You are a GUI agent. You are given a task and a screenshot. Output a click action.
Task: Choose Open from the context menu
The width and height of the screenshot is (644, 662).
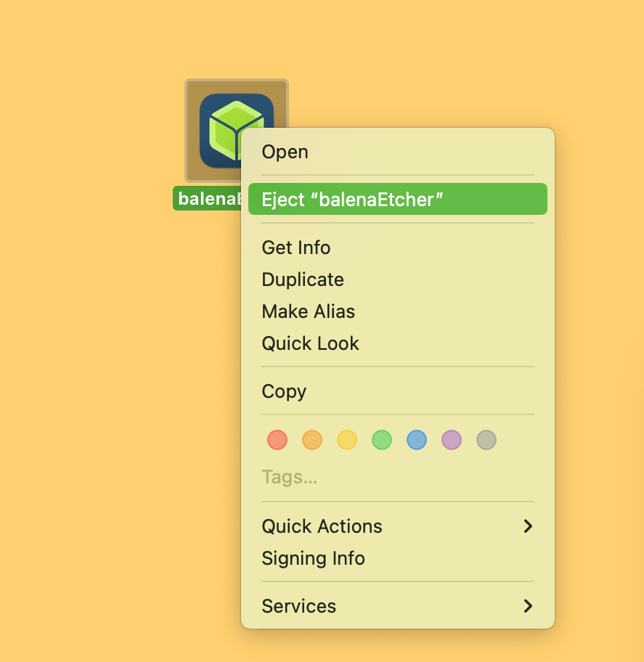[398, 152]
